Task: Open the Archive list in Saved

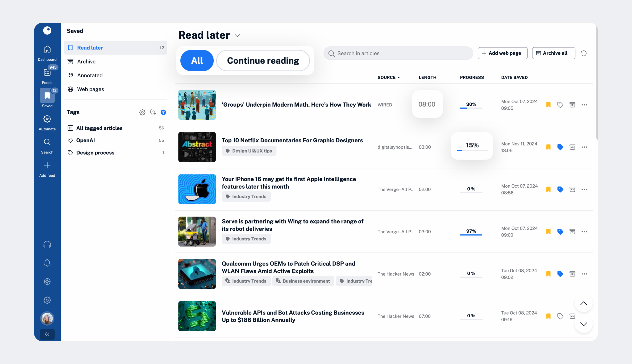Action: coord(115,62)
